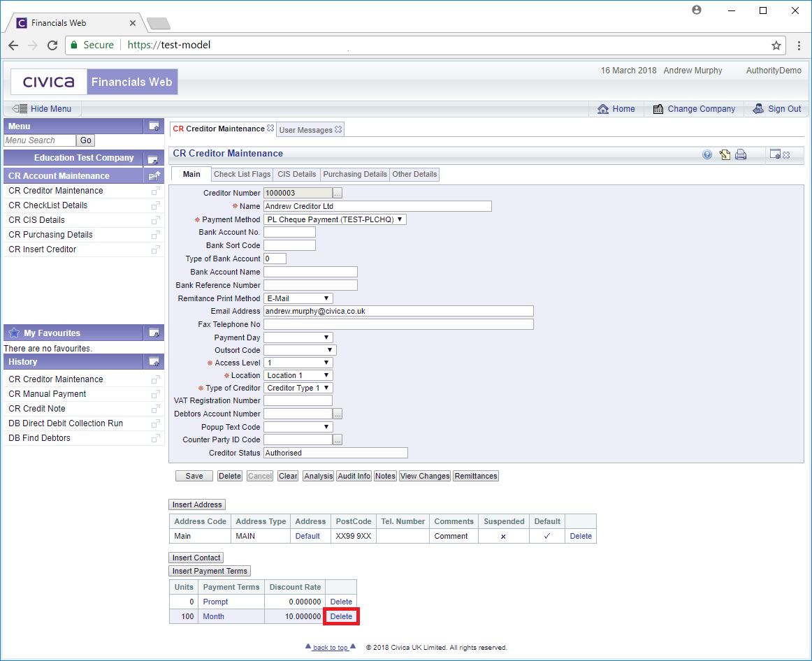Bookmark this page with the star icon
Viewport: 812px width, 661px height.
776,45
